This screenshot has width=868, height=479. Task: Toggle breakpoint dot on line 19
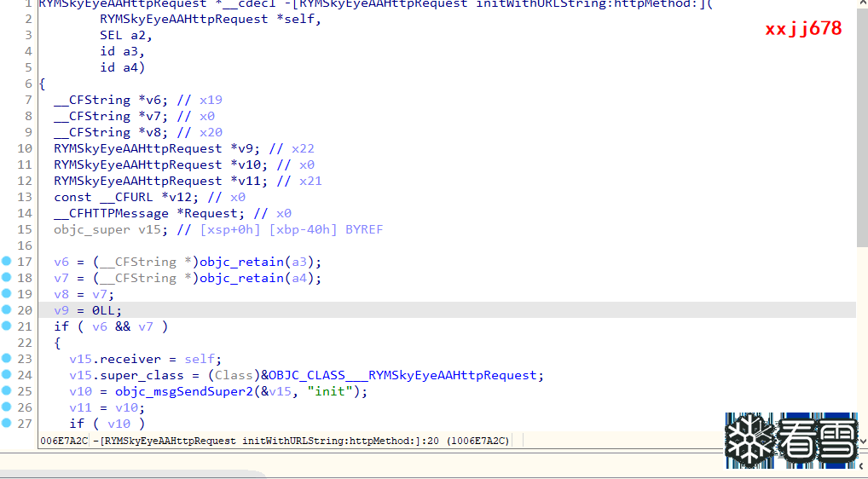[6, 293]
